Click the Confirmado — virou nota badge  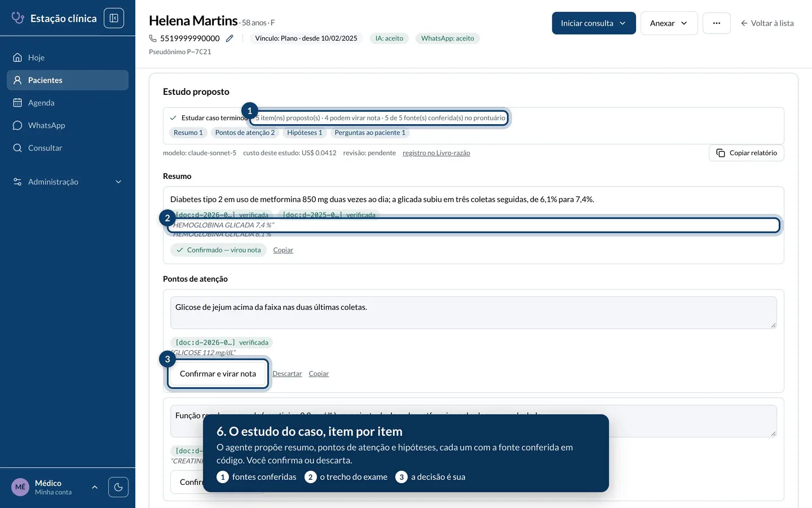click(218, 250)
